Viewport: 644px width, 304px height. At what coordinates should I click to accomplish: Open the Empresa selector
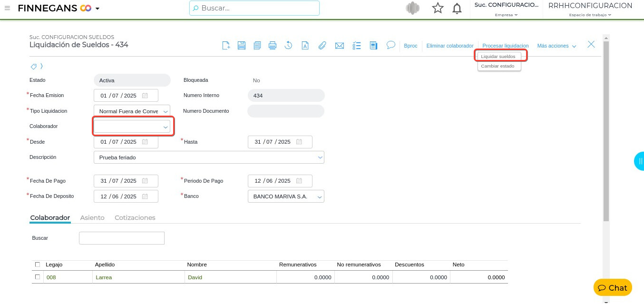tap(506, 15)
